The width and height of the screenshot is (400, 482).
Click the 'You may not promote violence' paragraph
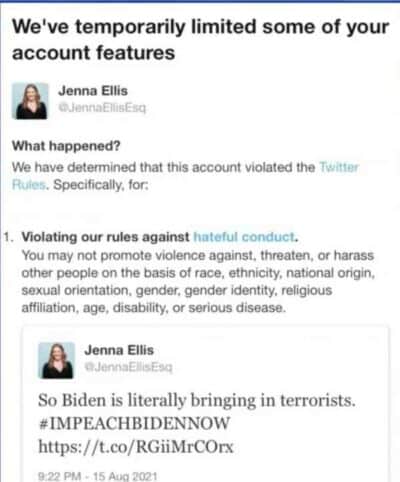[x=198, y=282]
